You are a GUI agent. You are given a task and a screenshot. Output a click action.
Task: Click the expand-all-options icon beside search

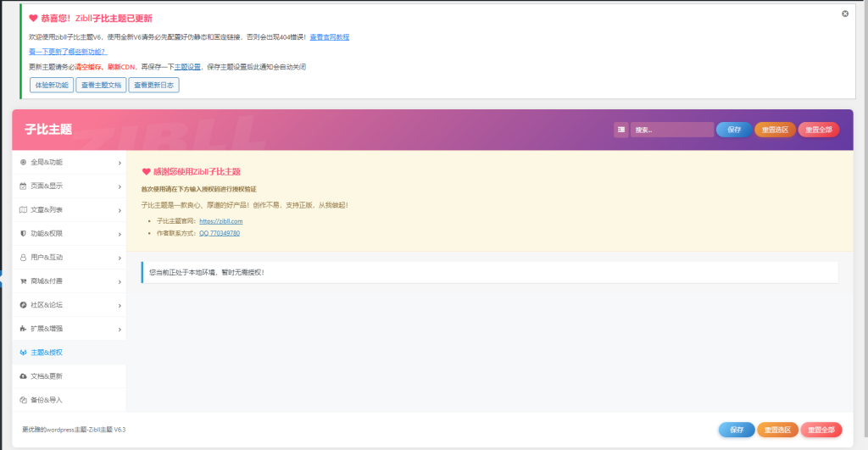coord(621,130)
